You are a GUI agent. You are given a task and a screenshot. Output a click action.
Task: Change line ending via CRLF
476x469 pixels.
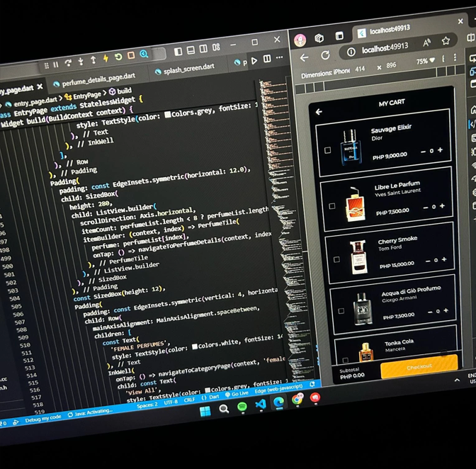click(x=189, y=400)
